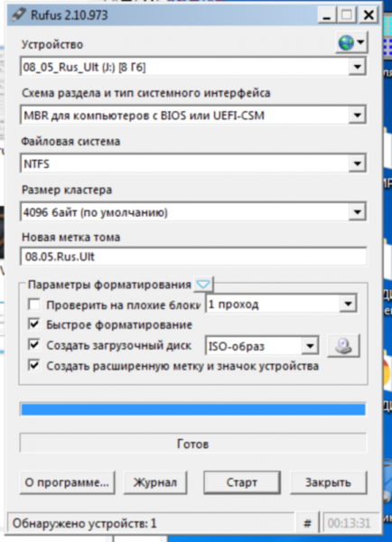Click the Старт button
This screenshot has height=542, width=392.
coord(242,482)
